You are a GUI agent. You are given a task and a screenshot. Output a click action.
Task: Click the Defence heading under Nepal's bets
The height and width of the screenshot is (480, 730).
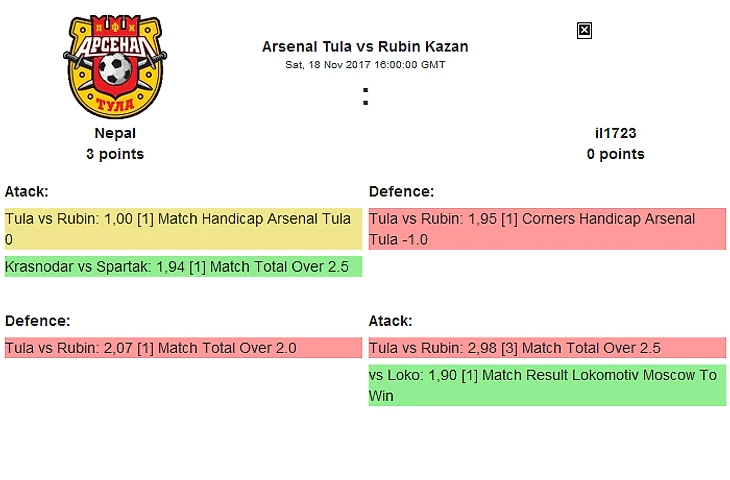tap(37, 321)
